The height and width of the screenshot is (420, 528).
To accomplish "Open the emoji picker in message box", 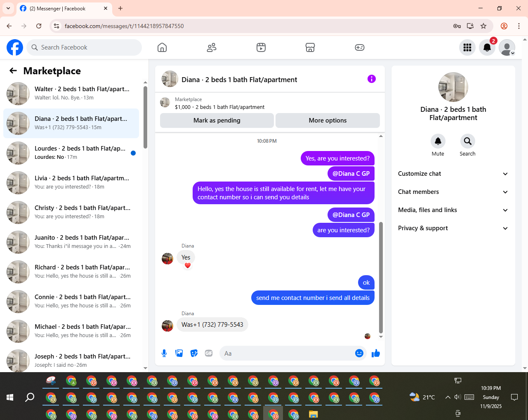I will pyautogui.click(x=359, y=353).
